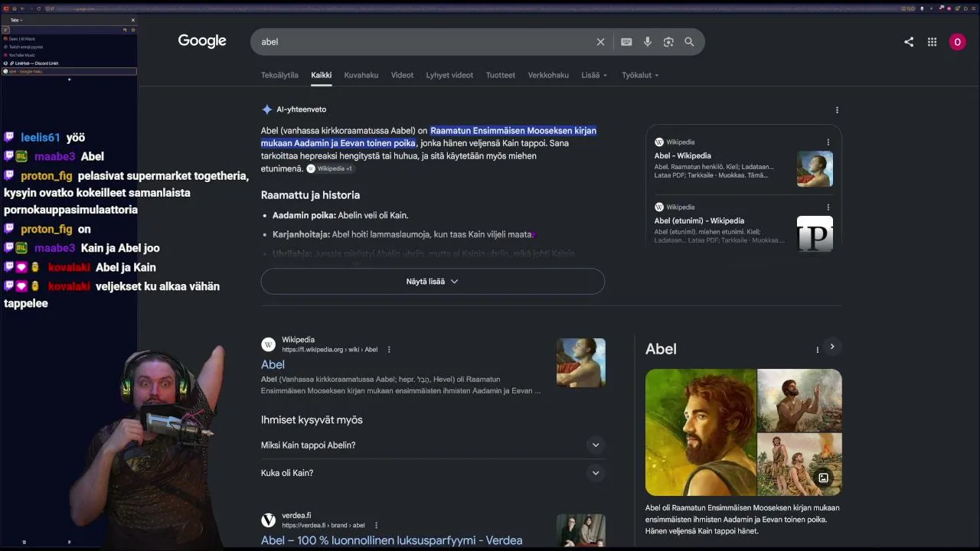
Task: Open options for Abel (etunimi) source card
Action: coord(828,207)
